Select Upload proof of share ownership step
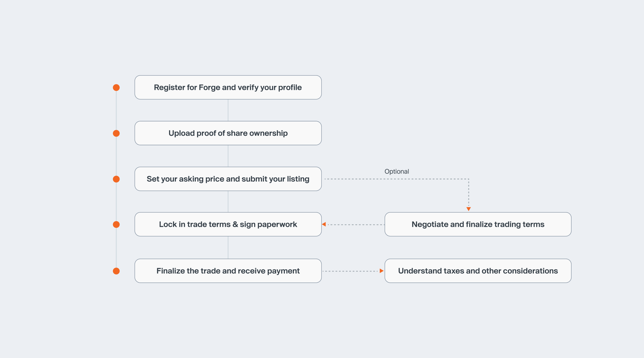The width and height of the screenshot is (644, 358). [x=228, y=133]
